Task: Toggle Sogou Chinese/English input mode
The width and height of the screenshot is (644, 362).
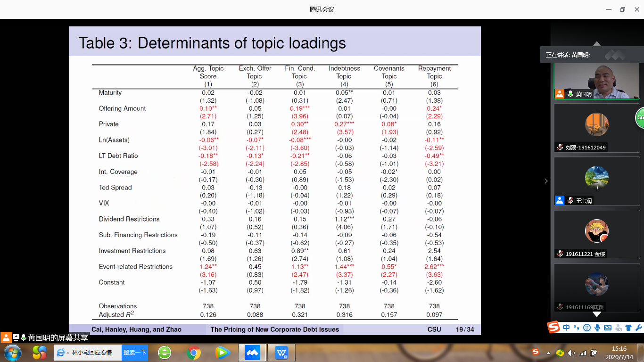Action: pos(566,328)
